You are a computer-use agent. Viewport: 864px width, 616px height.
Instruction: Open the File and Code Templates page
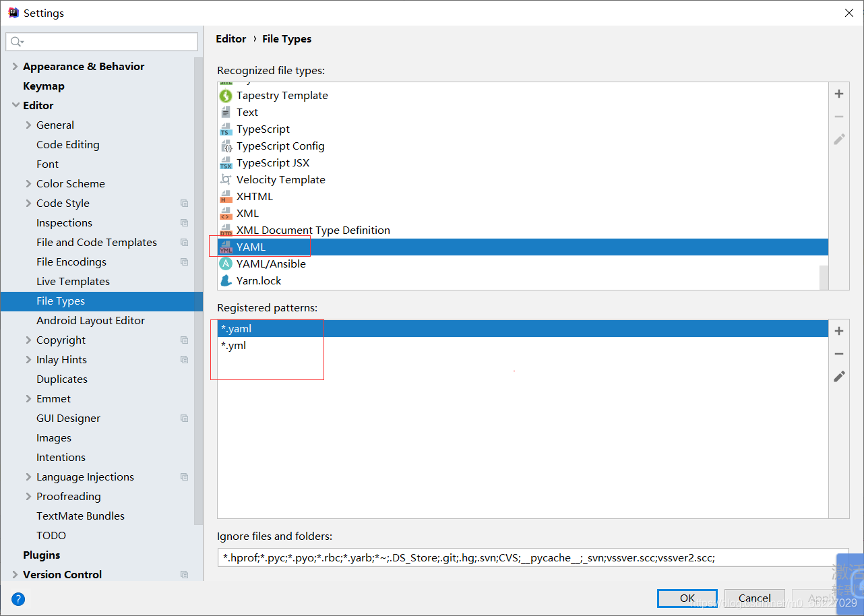(x=96, y=242)
